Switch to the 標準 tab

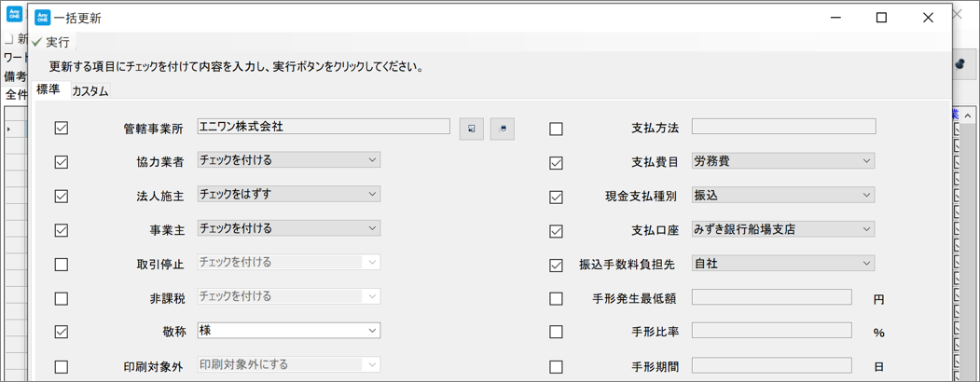coord(48,89)
